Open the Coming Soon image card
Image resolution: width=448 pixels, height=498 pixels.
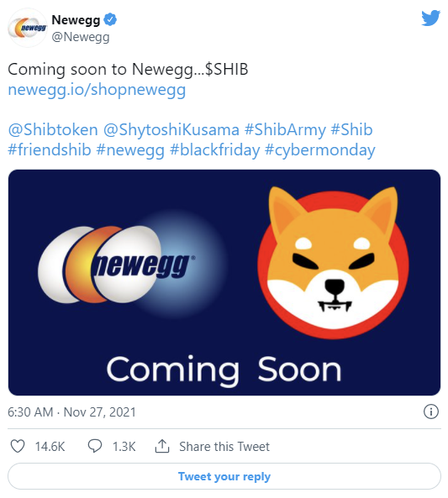click(224, 282)
